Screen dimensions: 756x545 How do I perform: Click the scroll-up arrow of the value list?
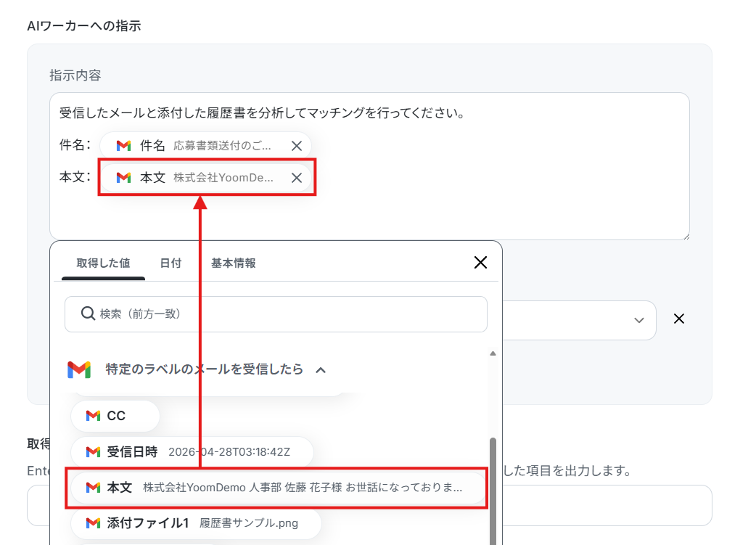493,353
